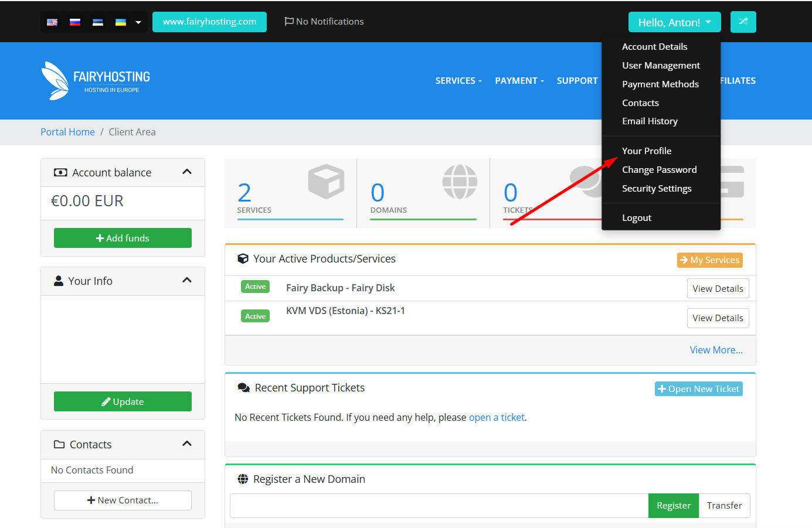The width and height of the screenshot is (812, 528).
Task: Click the services cube icon
Action: coord(326,182)
